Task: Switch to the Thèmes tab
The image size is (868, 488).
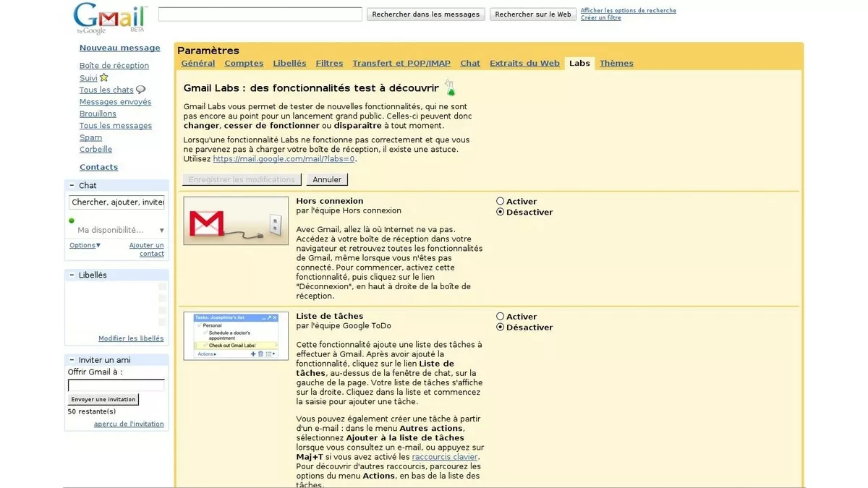Action: (616, 63)
